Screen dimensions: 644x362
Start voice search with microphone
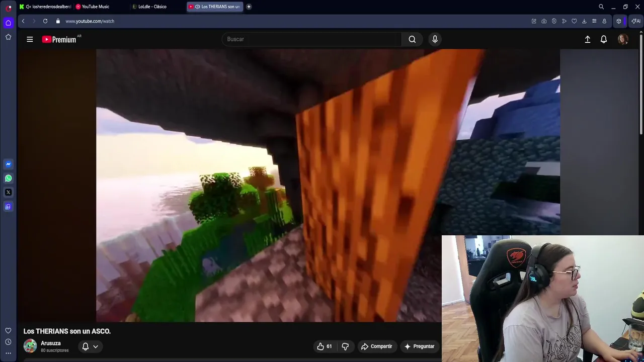coord(435,39)
